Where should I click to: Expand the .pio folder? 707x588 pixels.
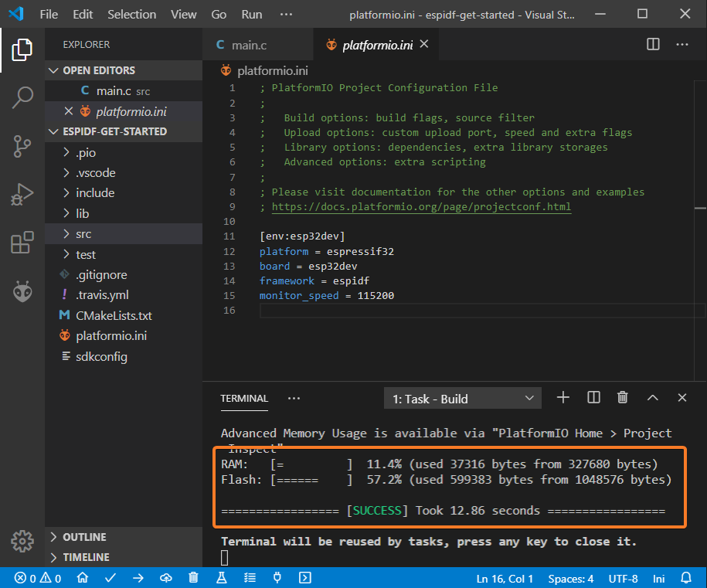point(124,152)
